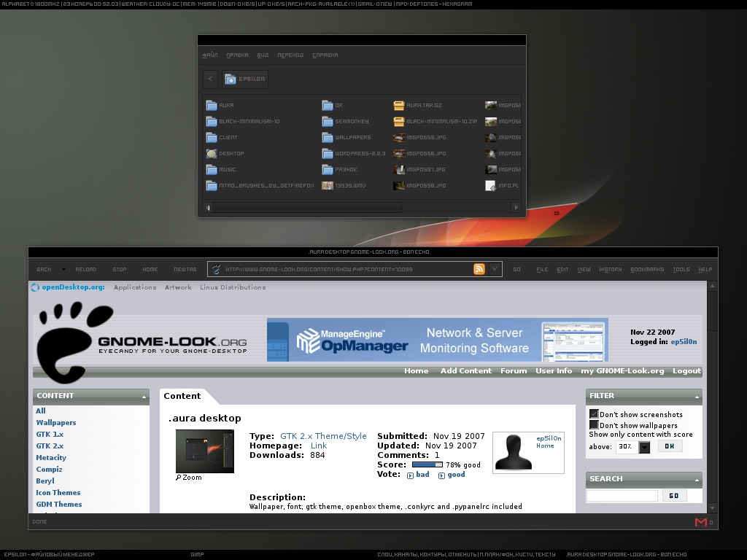Click the page favicon in the URL bar
747x560 pixels.
216,269
